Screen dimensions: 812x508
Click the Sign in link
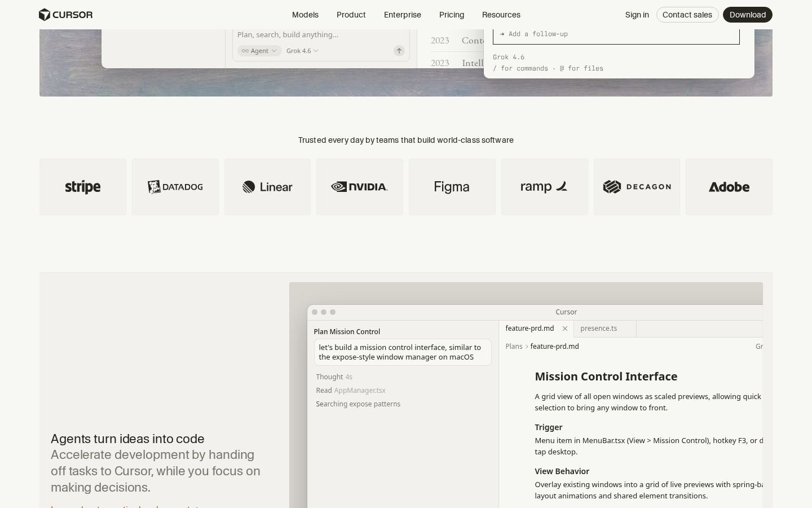pos(637,15)
